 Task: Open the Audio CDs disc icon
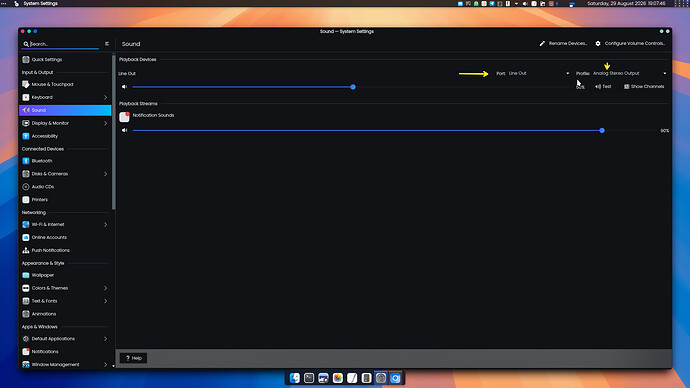26,187
